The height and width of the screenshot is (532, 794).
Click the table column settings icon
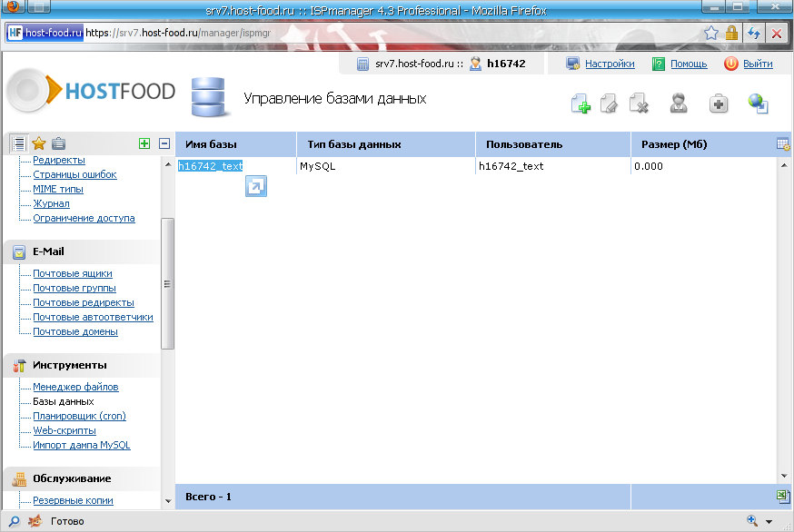tap(783, 144)
